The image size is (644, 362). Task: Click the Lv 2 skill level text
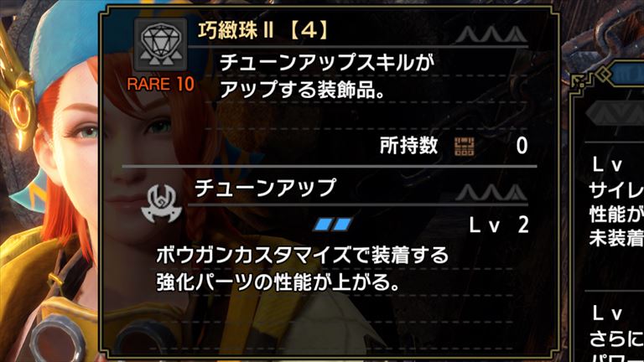coord(499,225)
